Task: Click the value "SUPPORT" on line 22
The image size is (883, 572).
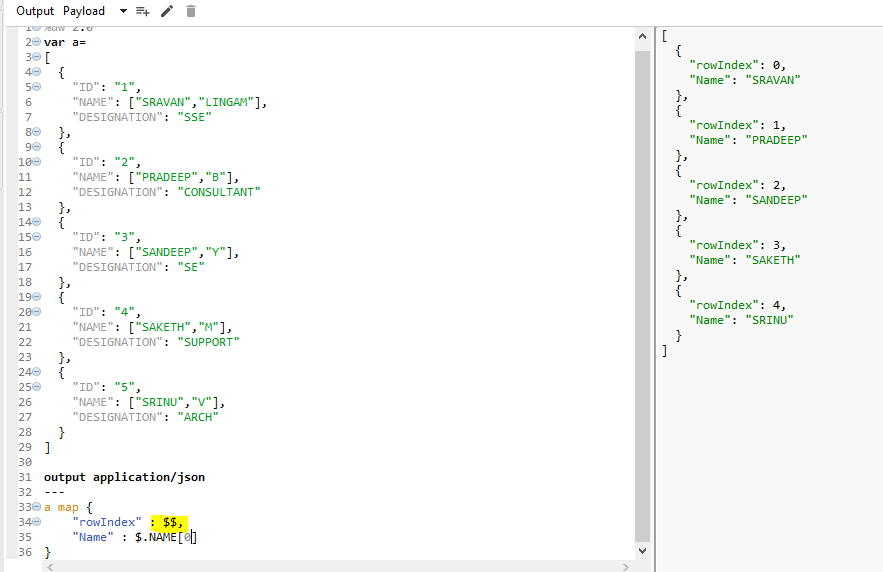Action: pyautogui.click(x=208, y=342)
